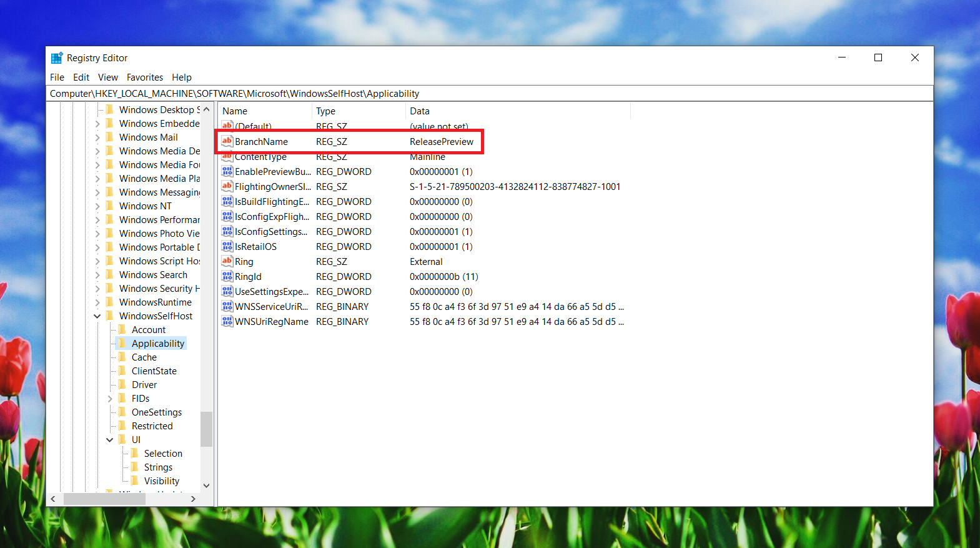Screen dimensions: 980x548
Task: Click the RingId DWORD icon
Action: click(227, 276)
